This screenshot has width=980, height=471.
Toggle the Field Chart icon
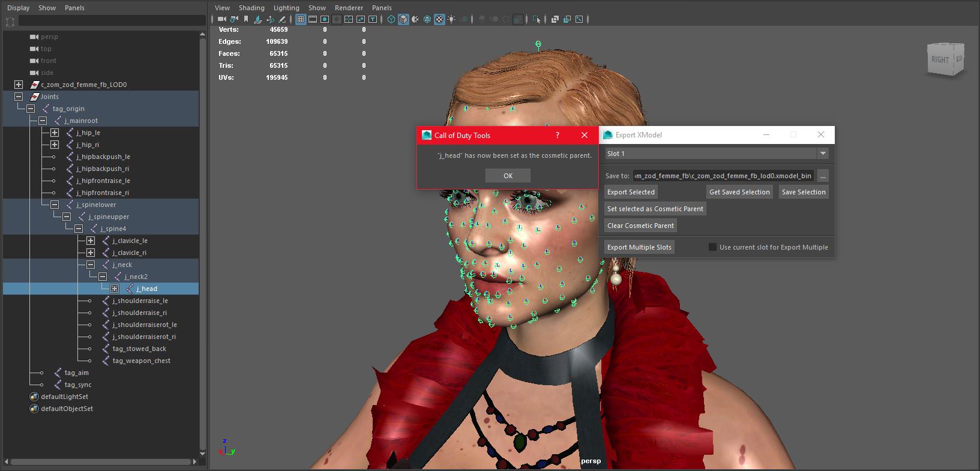pyautogui.click(x=349, y=19)
